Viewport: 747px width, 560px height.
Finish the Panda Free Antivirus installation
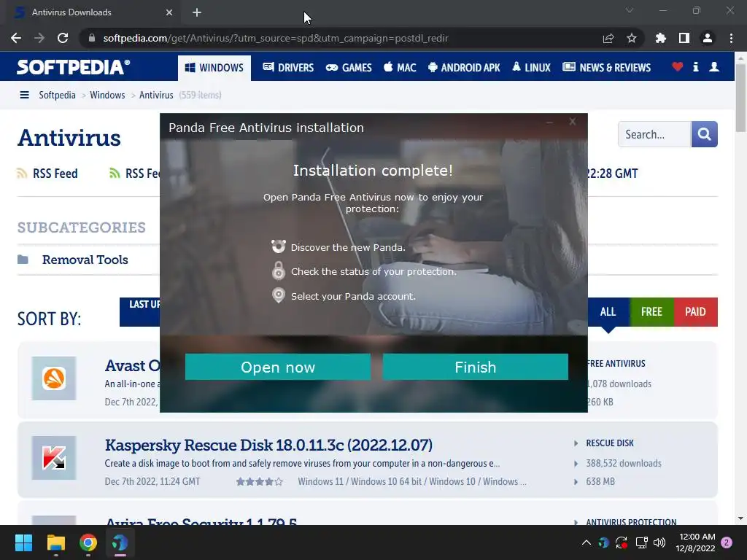[x=475, y=367]
